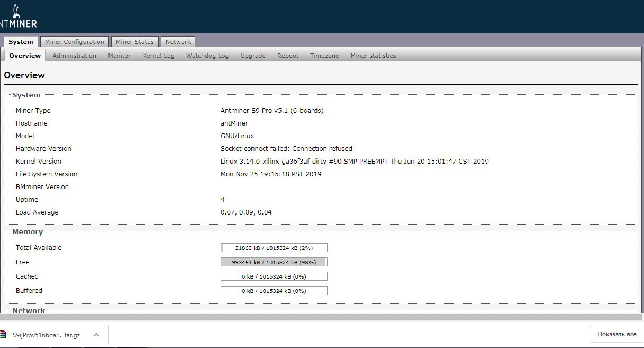Click 'Socket connect failed: Connection refused' text
Viewport: 644px width, 348px height.
286,149
